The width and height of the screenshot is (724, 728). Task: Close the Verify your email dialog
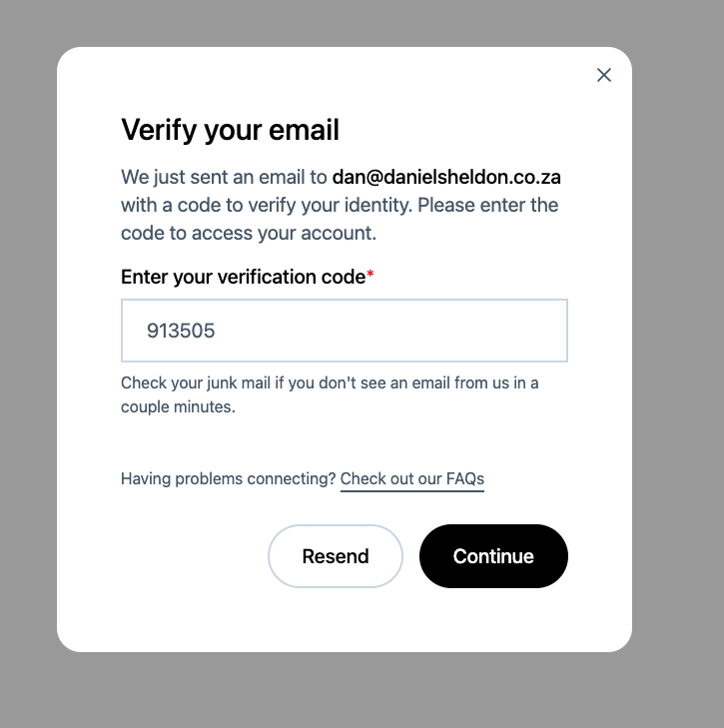tap(603, 75)
